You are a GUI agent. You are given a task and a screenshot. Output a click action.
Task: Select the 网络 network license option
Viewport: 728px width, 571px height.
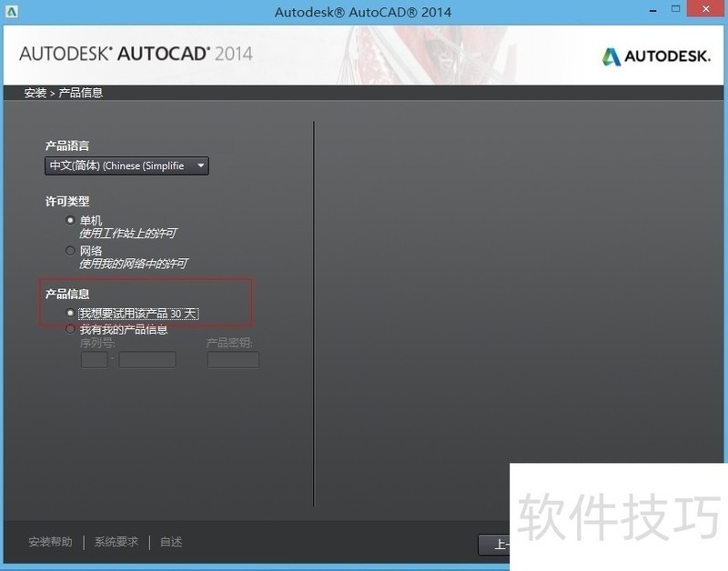70,250
